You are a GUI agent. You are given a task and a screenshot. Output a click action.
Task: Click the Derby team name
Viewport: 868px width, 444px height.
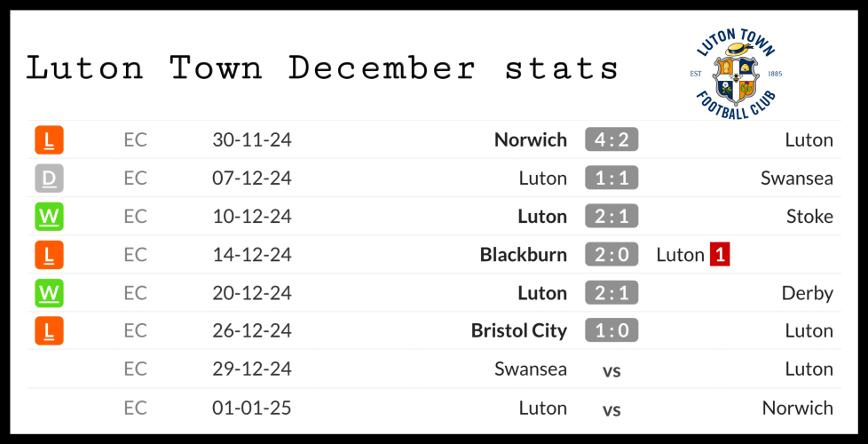[x=807, y=293]
